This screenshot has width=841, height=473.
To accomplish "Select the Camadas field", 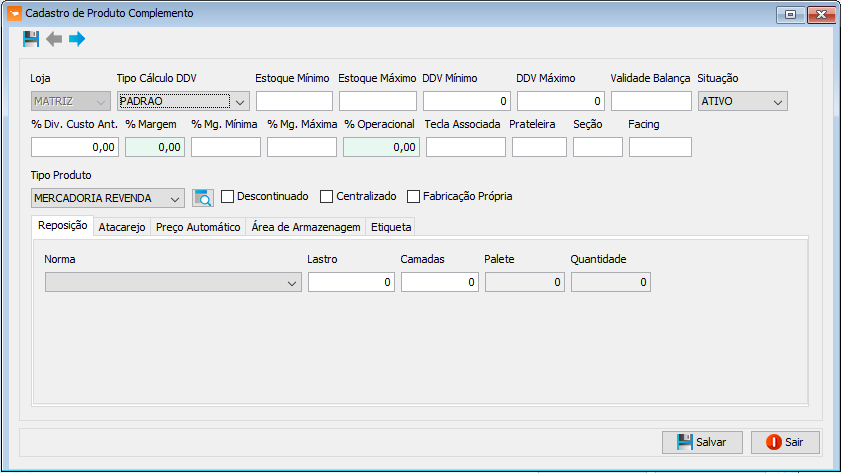I will click(x=440, y=283).
